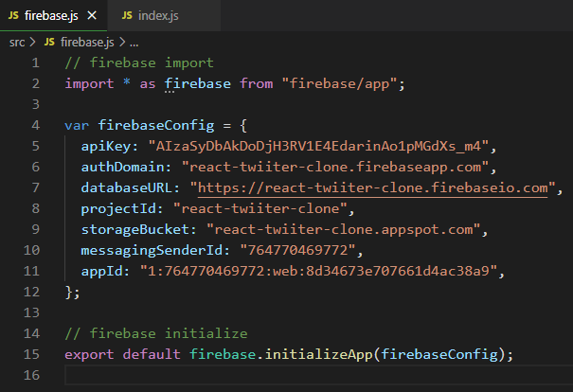Click messagingSenderId value "764770469772"
The image size is (573, 392).
click(297, 250)
